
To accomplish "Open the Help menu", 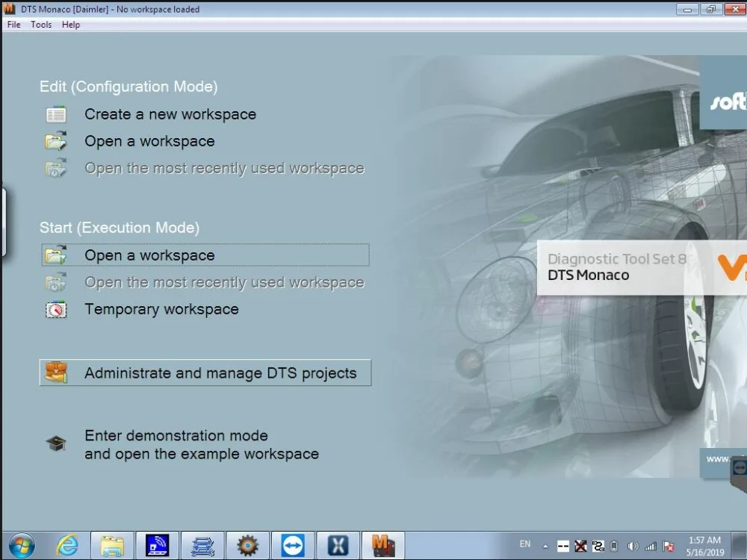I will [70, 25].
